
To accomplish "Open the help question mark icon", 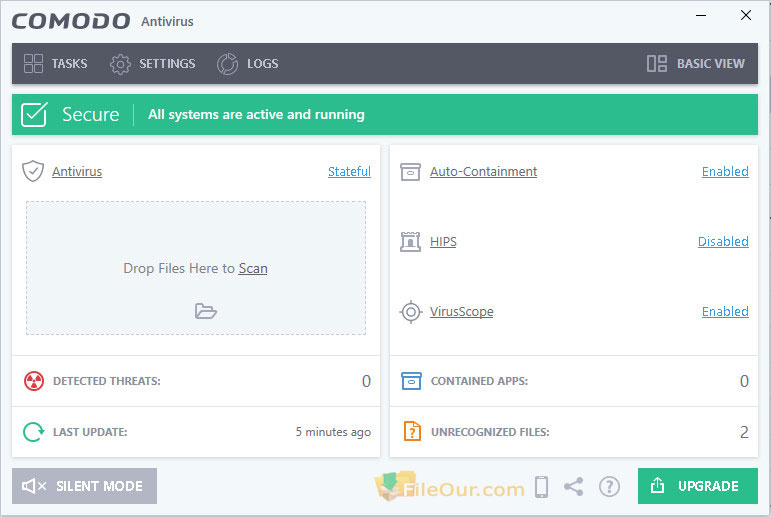I will click(x=609, y=487).
